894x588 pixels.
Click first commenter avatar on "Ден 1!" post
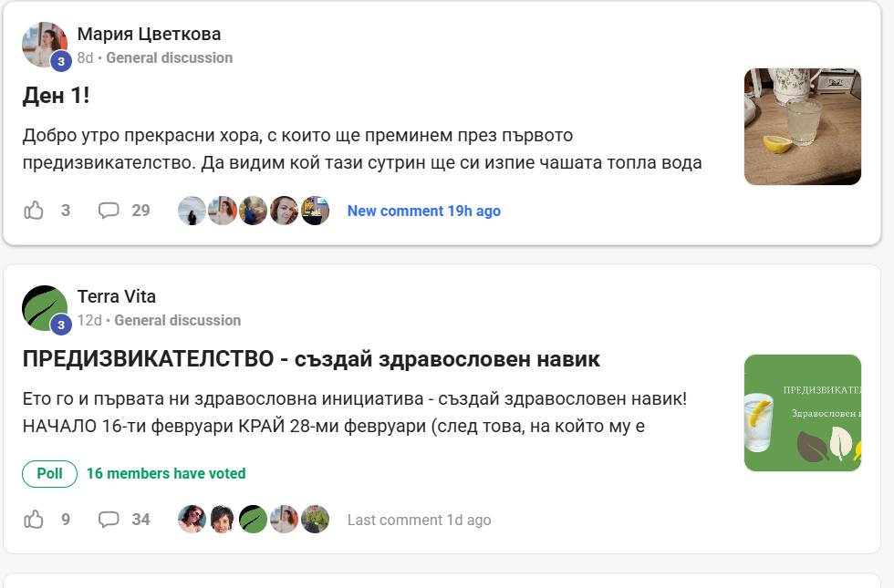192,211
